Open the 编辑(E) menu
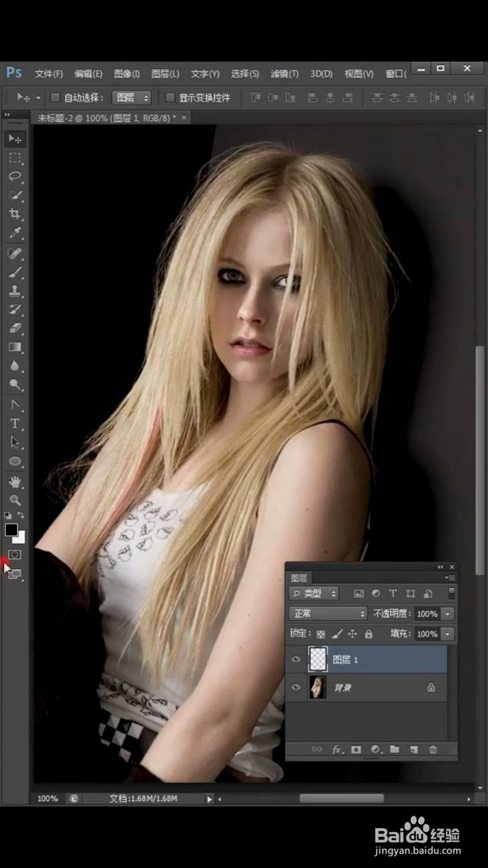Image resolution: width=488 pixels, height=868 pixels. coord(88,74)
